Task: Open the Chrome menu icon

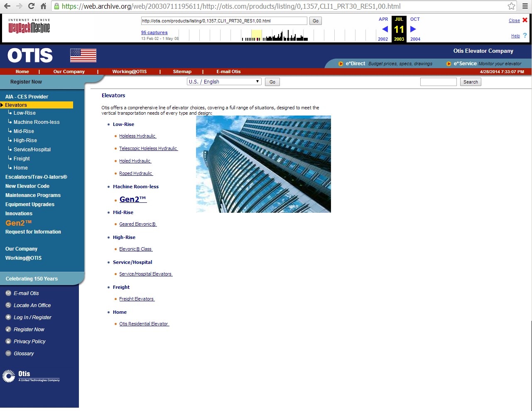Action: (x=525, y=6)
